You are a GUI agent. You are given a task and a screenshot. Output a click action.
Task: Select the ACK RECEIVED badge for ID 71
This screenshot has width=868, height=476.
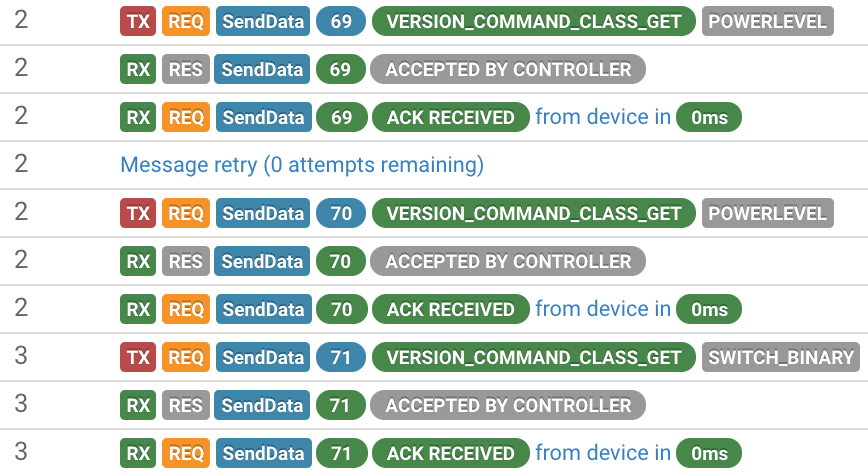[x=450, y=453]
